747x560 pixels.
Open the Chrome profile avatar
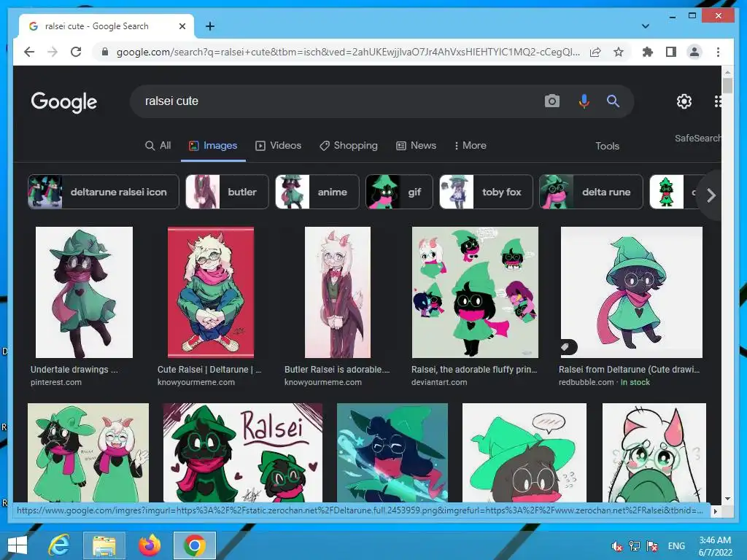(x=694, y=52)
